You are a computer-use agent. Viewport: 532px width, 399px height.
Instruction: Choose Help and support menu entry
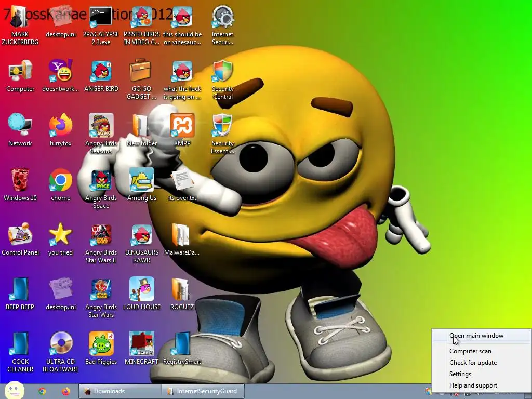[x=481, y=385]
